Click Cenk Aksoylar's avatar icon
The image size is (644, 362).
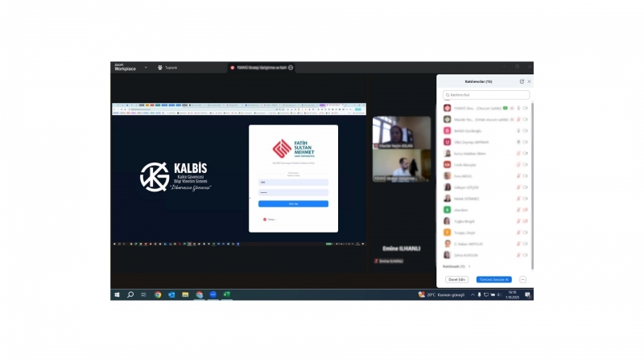point(447,164)
